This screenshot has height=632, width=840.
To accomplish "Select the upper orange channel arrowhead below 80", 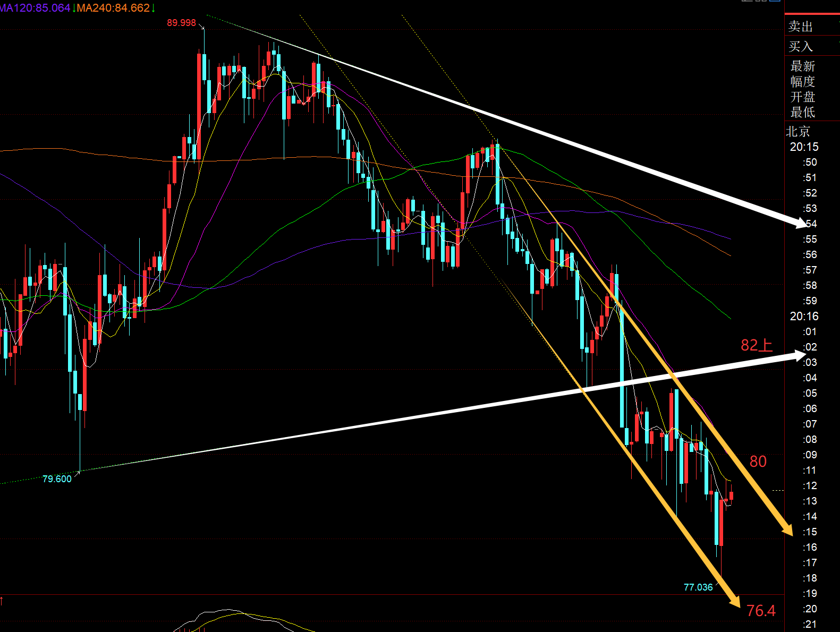I will [787, 529].
